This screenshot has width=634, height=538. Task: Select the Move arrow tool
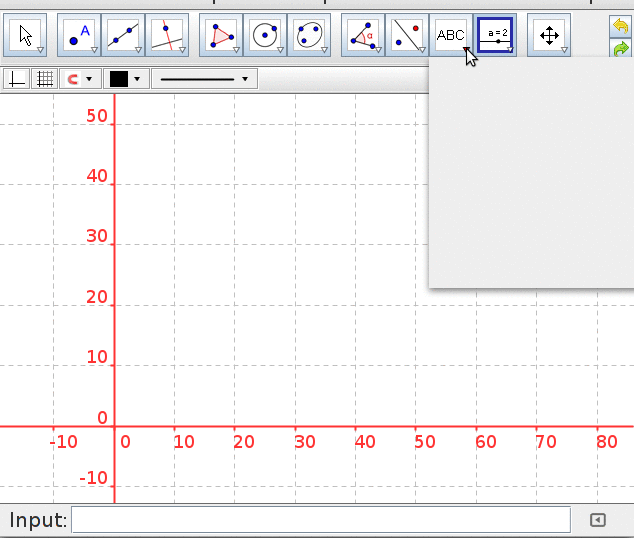click(x=25, y=35)
